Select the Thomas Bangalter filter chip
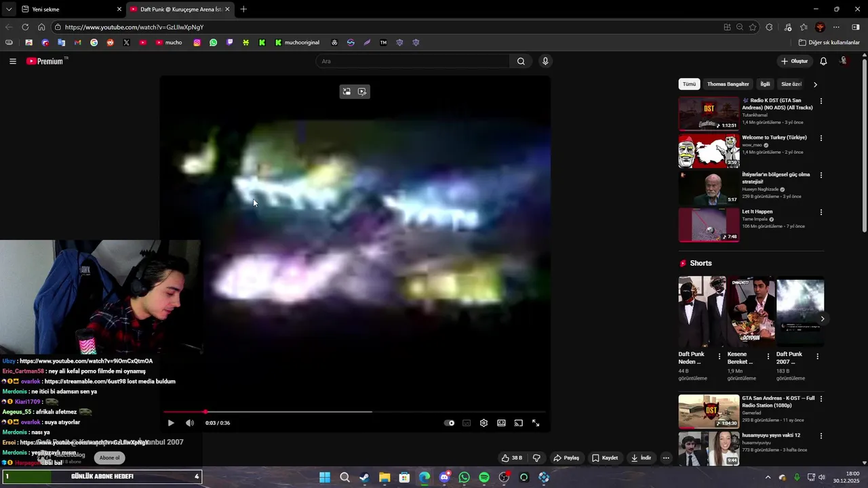 click(x=728, y=84)
